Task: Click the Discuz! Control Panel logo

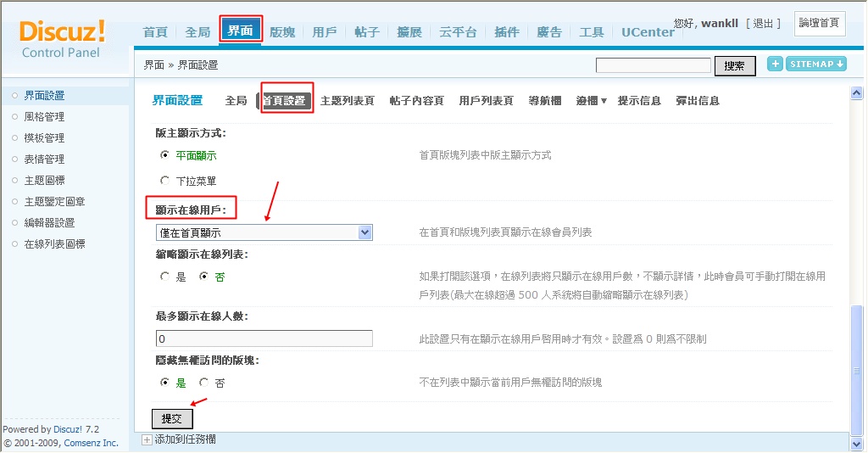Action: [62, 39]
